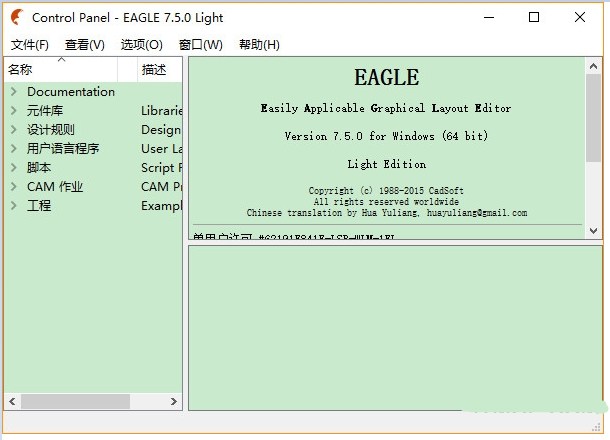Click the tree panel's horizontal scrollbar thumb
This screenshot has width=610, height=440.
pyautogui.click(x=75, y=401)
